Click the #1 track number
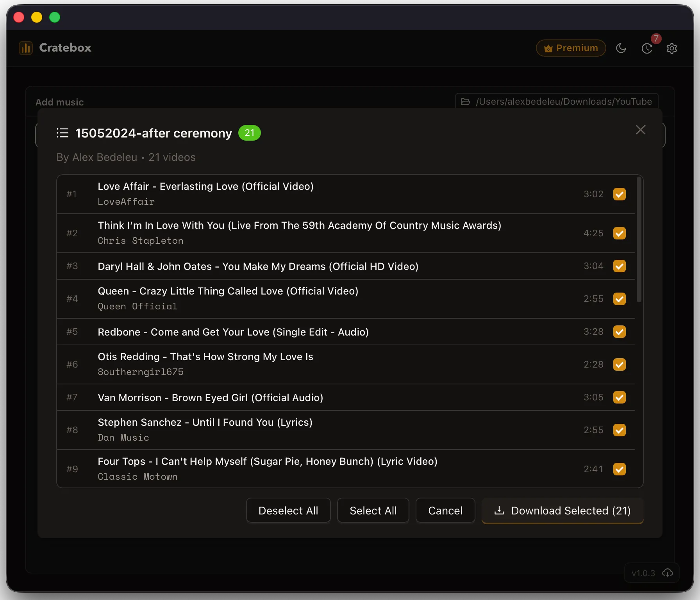This screenshot has width=700, height=600. [x=71, y=194]
